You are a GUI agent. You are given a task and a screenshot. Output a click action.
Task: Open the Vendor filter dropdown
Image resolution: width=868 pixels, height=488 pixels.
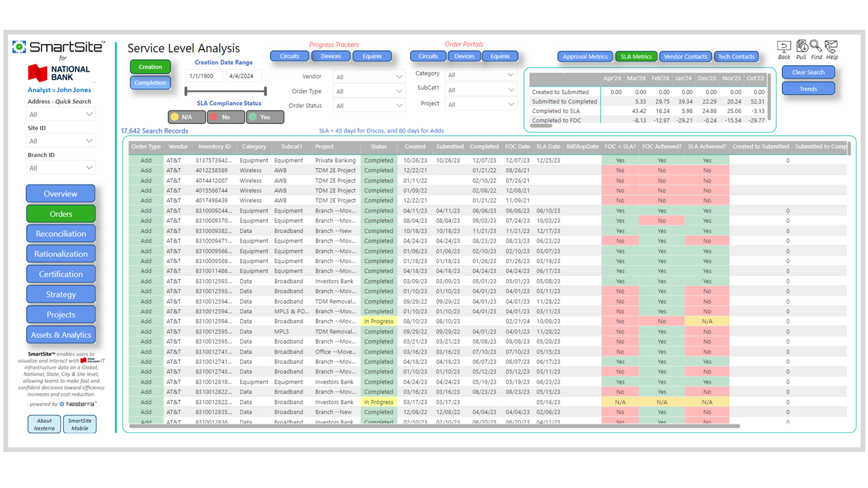(x=369, y=77)
